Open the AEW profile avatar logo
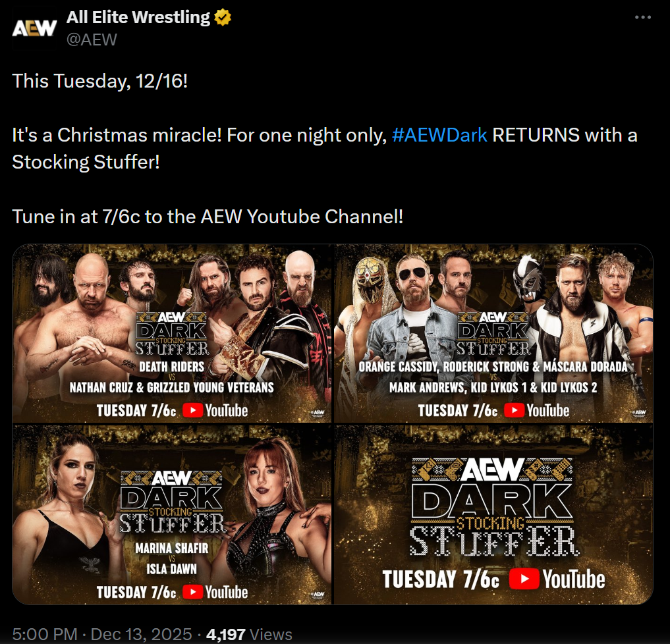This screenshot has height=644, width=670. (x=34, y=28)
